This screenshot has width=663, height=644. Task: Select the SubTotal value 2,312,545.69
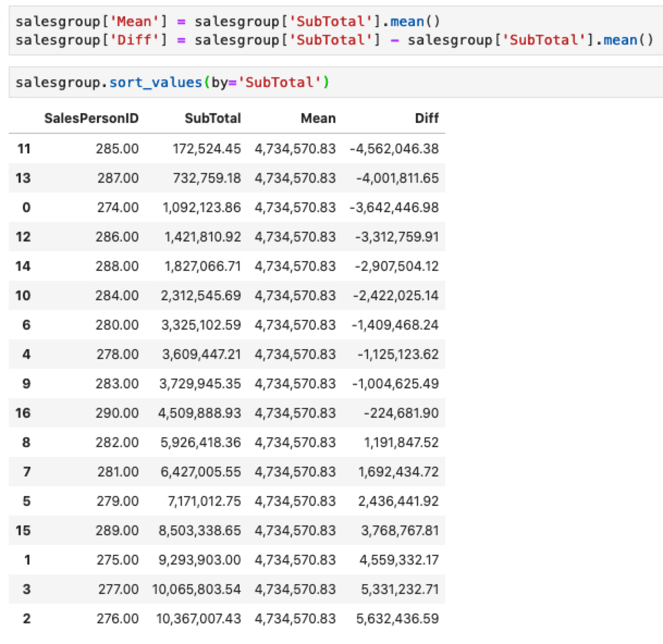click(200, 295)
